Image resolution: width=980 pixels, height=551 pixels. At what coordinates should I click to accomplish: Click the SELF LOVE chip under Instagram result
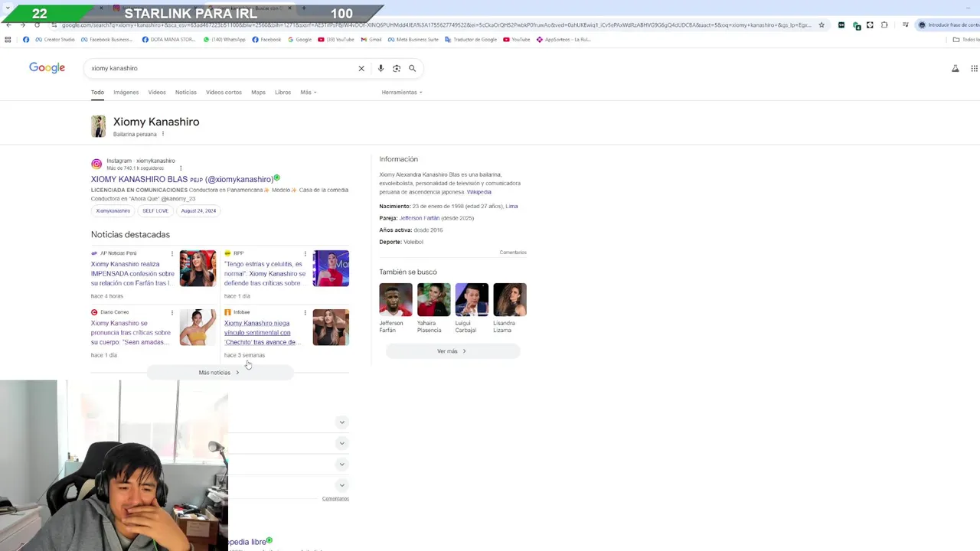click(155, 210)
